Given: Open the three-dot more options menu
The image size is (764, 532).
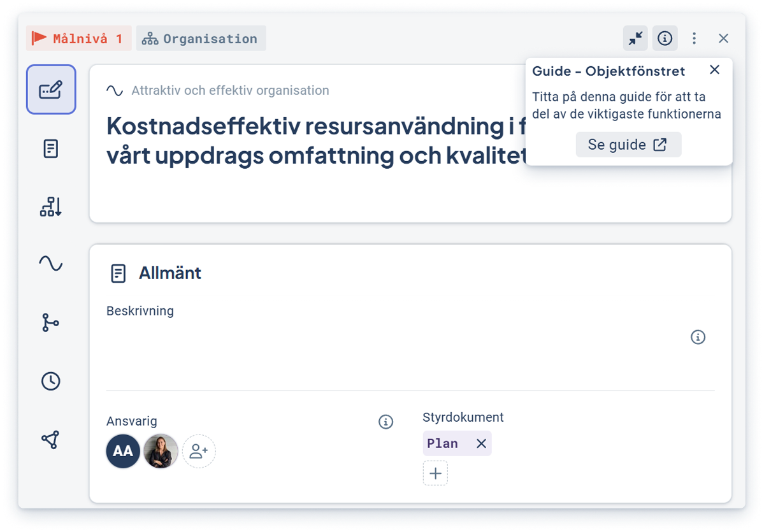Looking at the screenshot, I should pos(694,38).
